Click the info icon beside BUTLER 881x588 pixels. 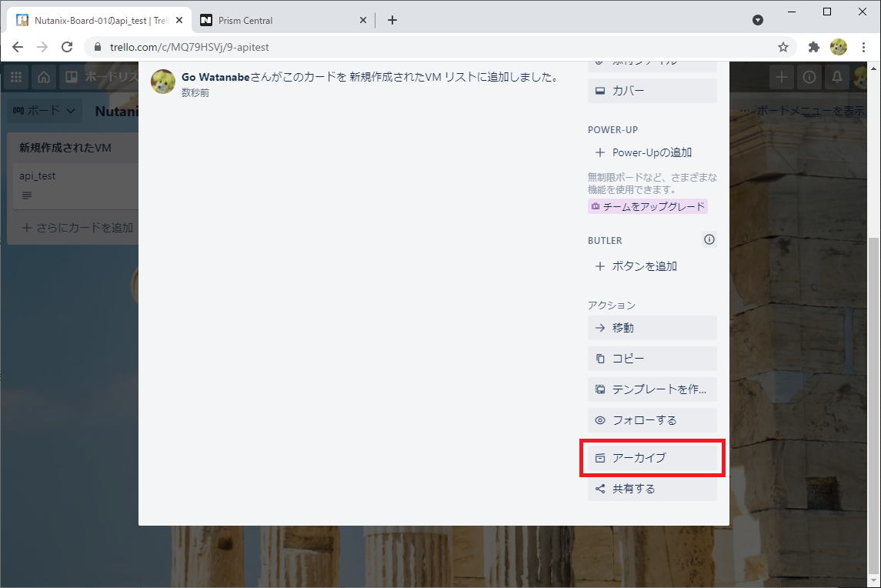[709, 239]
